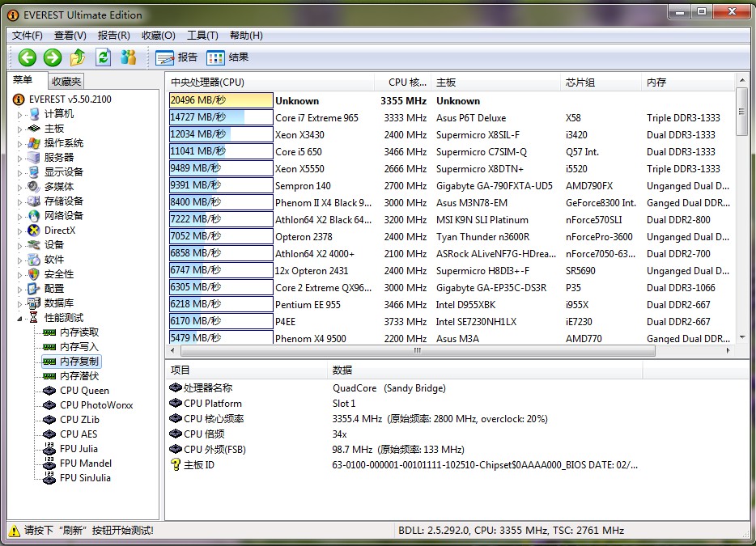Select CPU AES benchmark
The height and width of the screenshot is (546, 756).
point(79,434)
